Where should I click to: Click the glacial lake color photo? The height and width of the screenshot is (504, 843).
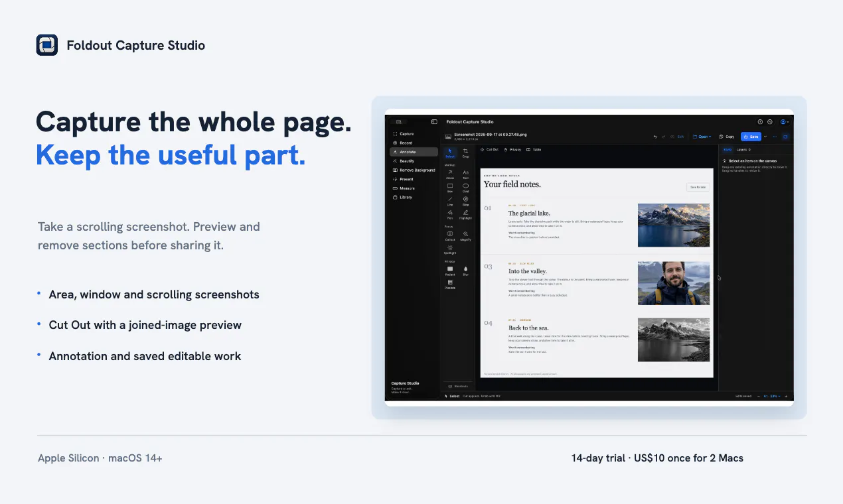(674, 225)
